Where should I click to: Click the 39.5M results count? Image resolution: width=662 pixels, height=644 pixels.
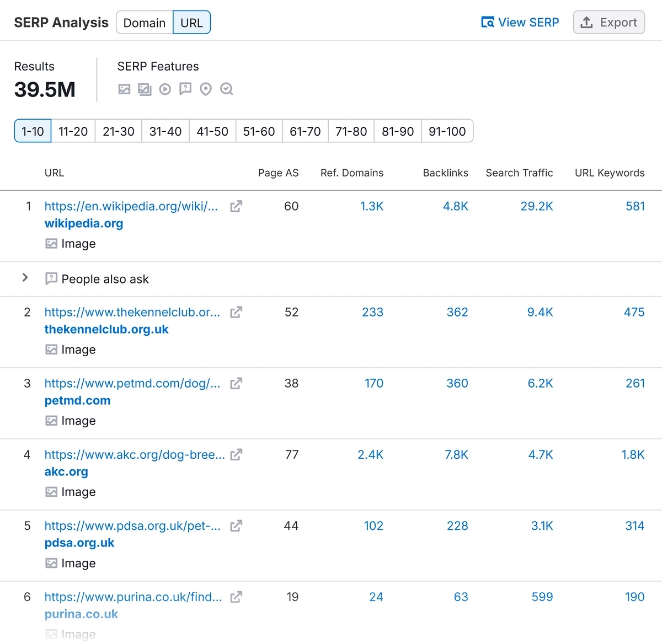pyautogui.click(x=45, y=89)
